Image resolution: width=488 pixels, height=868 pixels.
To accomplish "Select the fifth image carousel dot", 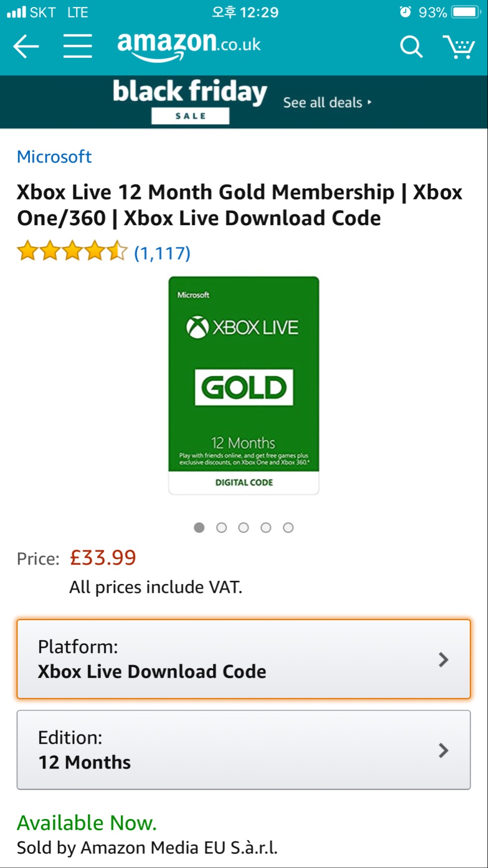I will point(288,527).
